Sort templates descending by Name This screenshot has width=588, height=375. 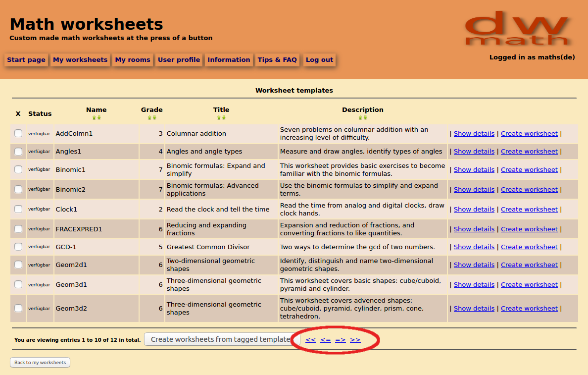[99, 117]
